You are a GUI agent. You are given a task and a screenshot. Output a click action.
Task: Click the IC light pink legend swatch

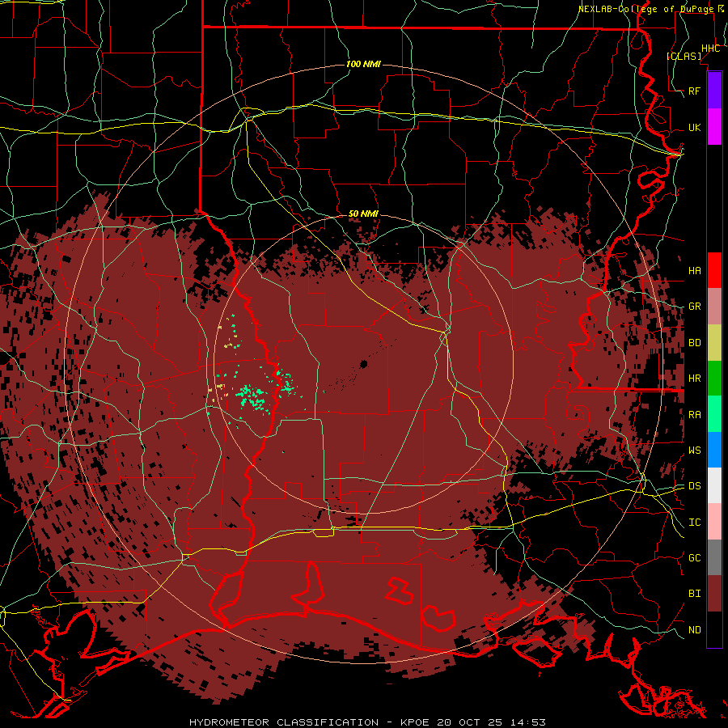tap(714, 522)
